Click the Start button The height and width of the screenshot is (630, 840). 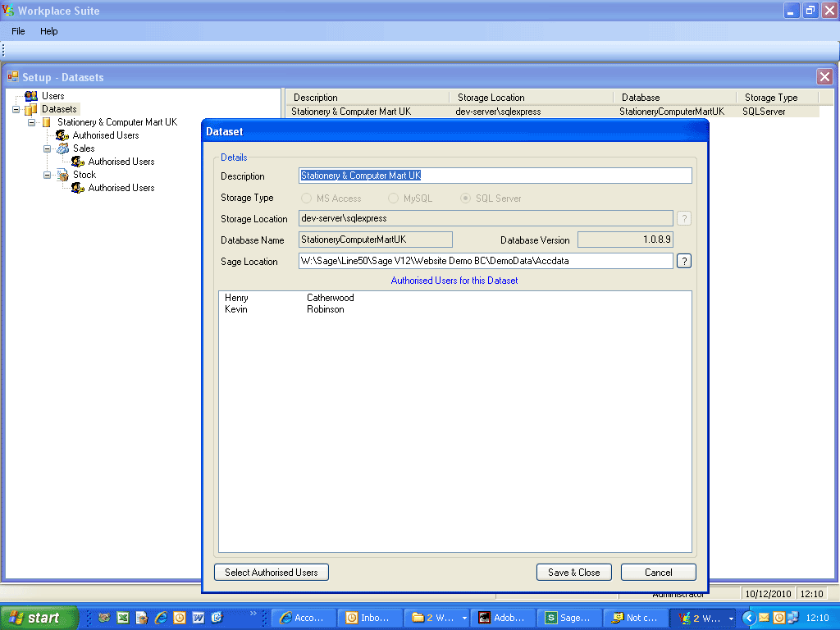pyautogui.click(x=39, y=618)
